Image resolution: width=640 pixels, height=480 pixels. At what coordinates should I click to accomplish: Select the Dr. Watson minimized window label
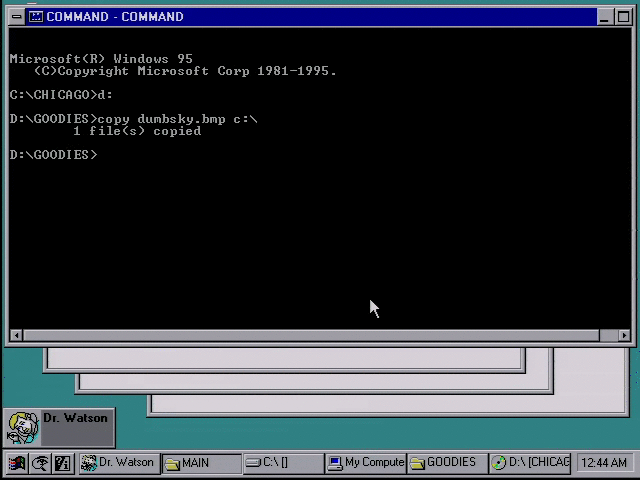pos(75,418)
